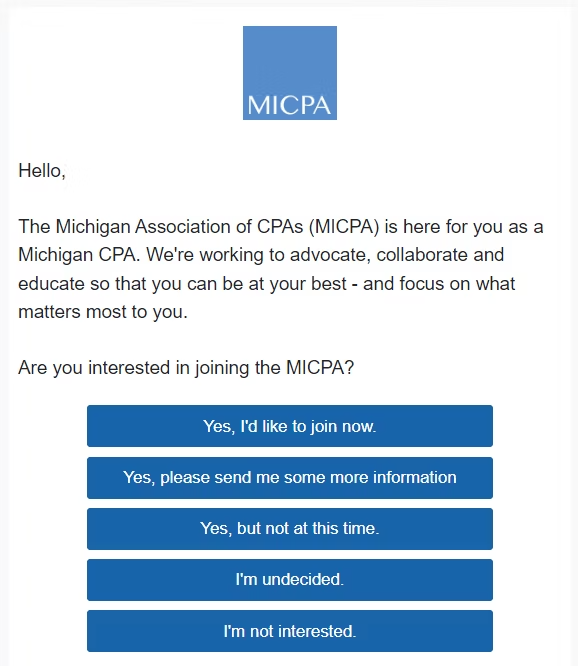Click the word "joining" in the membership question
This screenshot has width=578, height=666.
pyautogui.click(x=222, y=368)
